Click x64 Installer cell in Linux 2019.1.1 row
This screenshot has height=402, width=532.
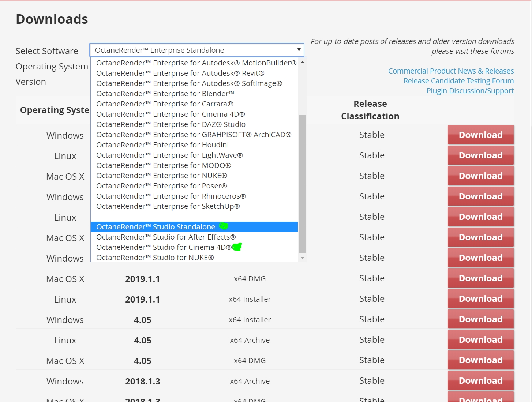(x=250, y=299)
